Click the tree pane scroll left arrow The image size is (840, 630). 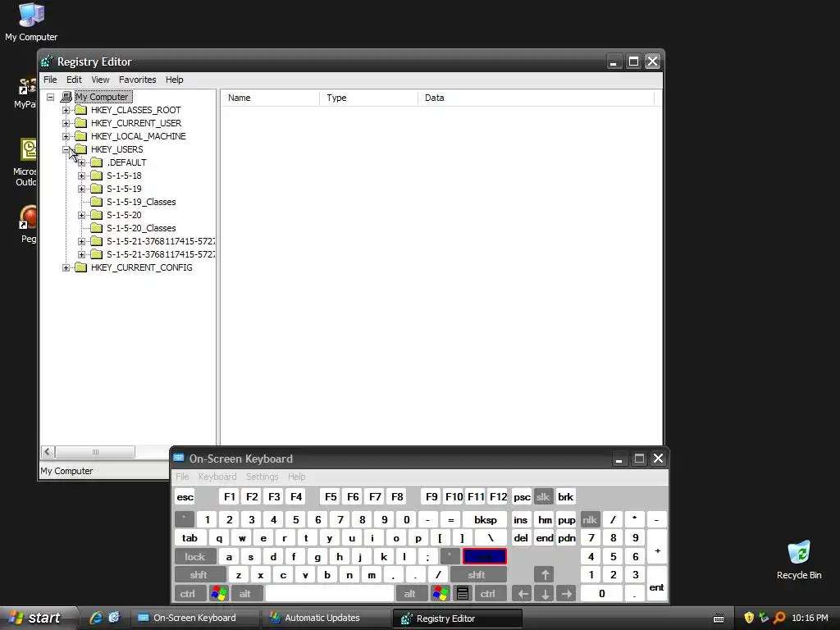[48, 452]
